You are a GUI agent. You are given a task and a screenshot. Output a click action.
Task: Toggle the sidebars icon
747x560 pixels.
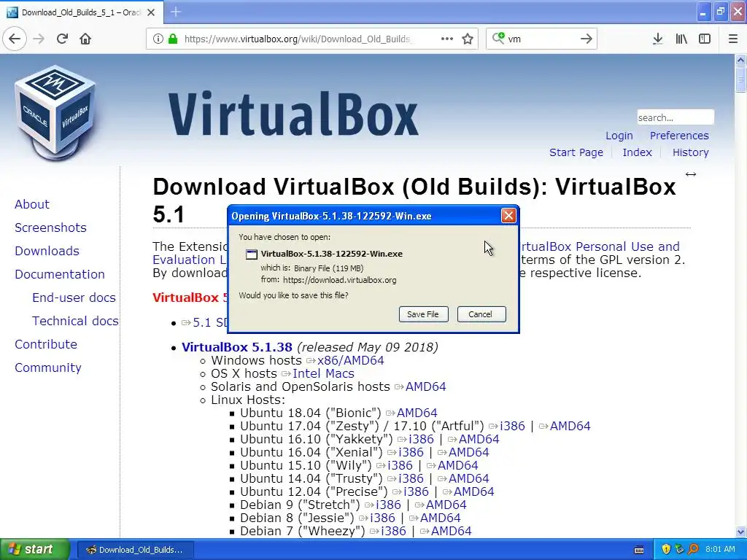705,39
